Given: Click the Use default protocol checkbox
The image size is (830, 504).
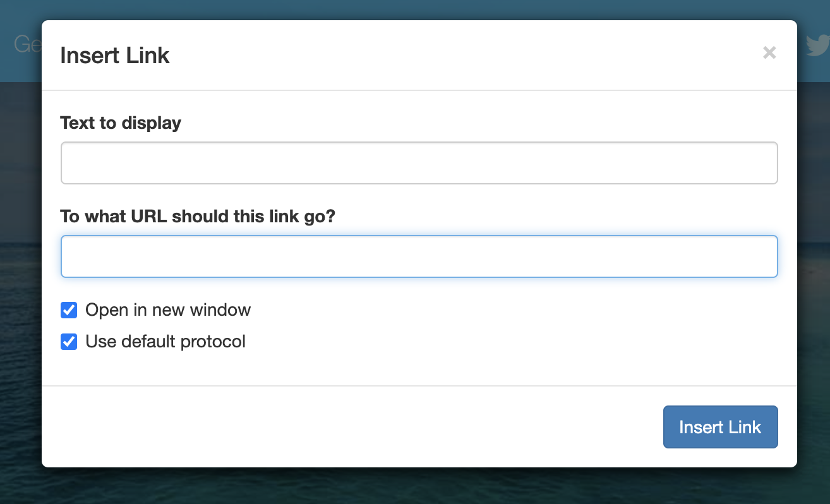Looking at the screenshot, I should coord(68,342).
